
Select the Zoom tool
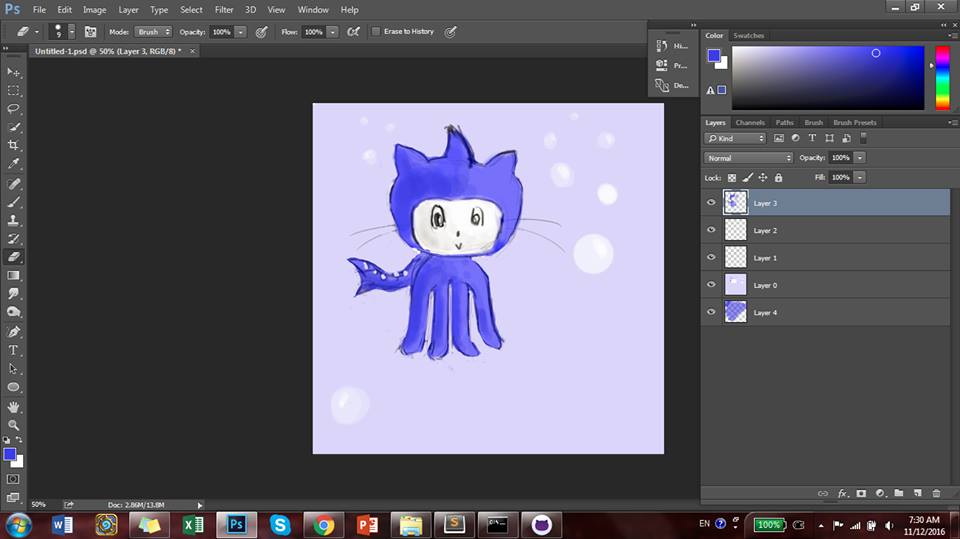click(14, 425)
